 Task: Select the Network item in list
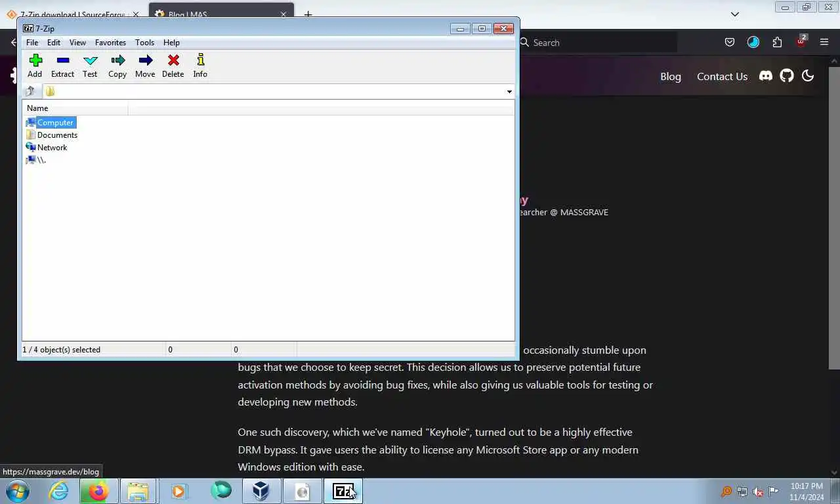pyautogui.click(x=47, y=148)
